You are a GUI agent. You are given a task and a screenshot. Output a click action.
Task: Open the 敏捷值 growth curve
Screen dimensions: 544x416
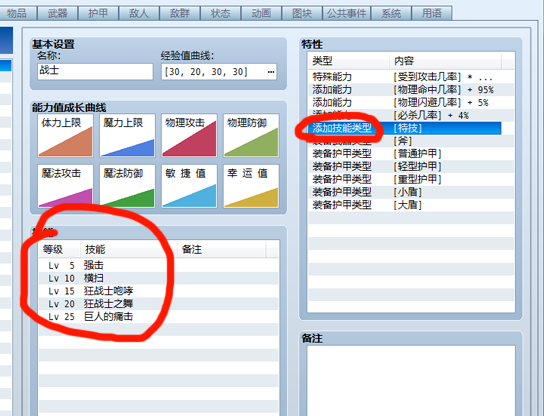tap(189, 186)
